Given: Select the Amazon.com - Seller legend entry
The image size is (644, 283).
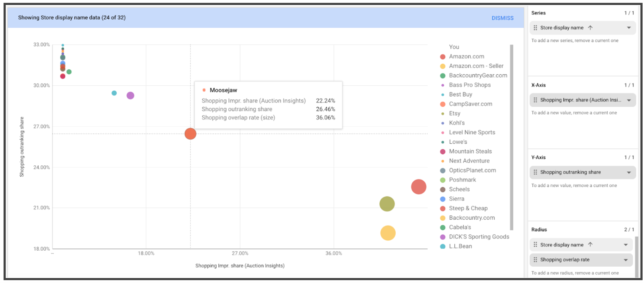Looking at the screenshot, I should click(x=472, y=66).
